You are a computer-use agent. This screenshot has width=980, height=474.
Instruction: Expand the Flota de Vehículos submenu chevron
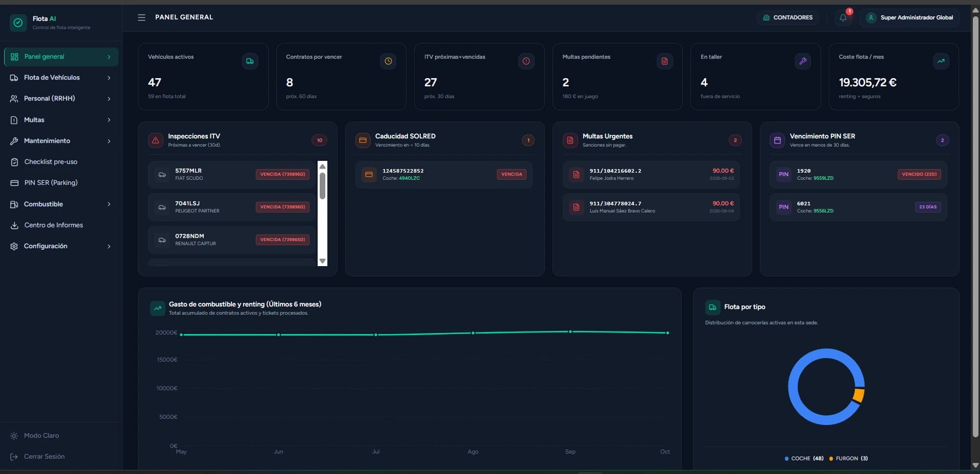[109, 78]
